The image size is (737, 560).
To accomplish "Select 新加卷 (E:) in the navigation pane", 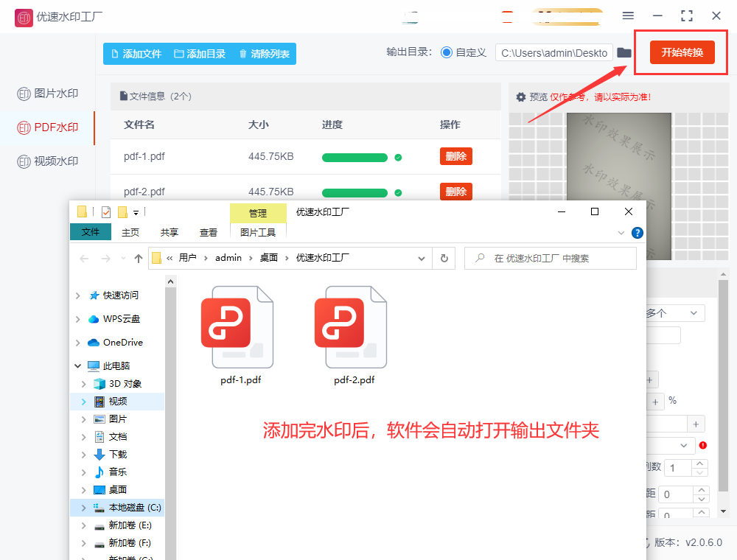I will [x=130, y=525].
